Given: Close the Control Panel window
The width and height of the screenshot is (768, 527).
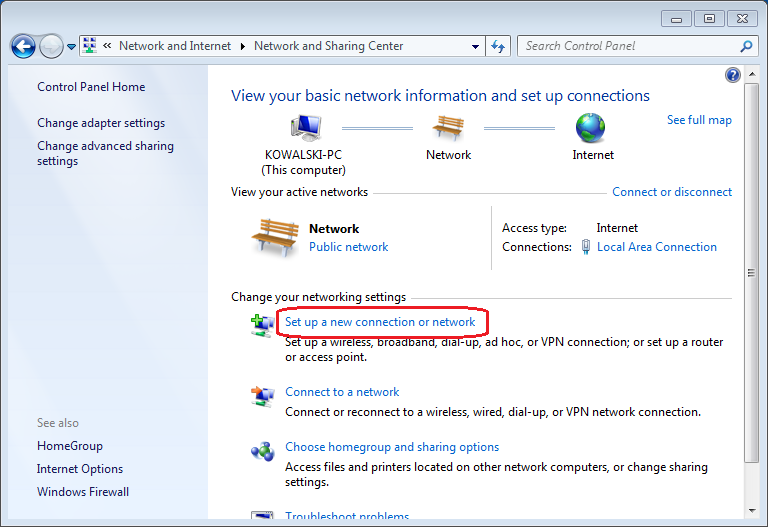Looking at the screenshot, I should point(742,19).
